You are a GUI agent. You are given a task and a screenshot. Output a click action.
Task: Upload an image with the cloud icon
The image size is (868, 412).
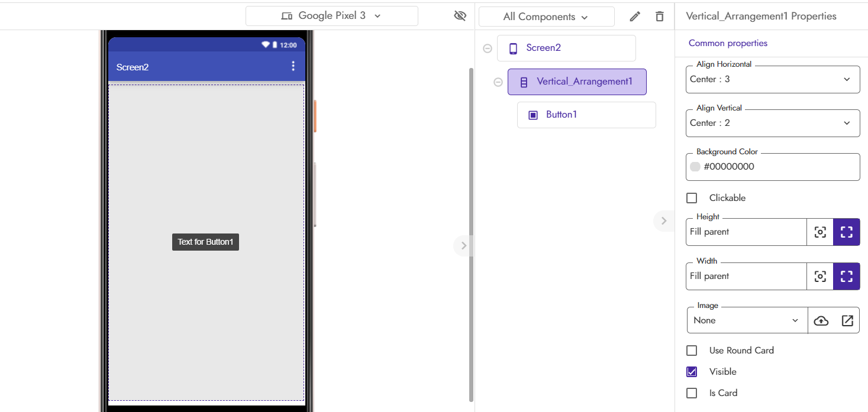pyautogui.click(x=821, y=320)
